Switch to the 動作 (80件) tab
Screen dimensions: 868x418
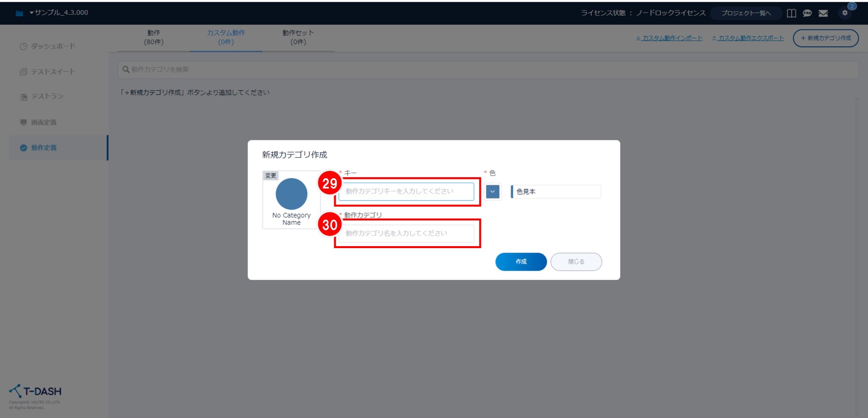[x=154, y=37]
